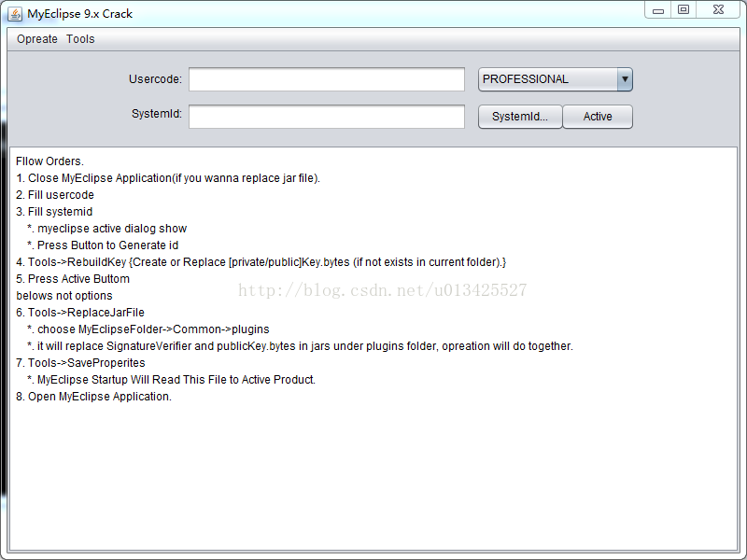This screenshot has height=560, width=747.
Task: Click the 'it will replace SignatureVerifier' line
Action: [300, 346]
